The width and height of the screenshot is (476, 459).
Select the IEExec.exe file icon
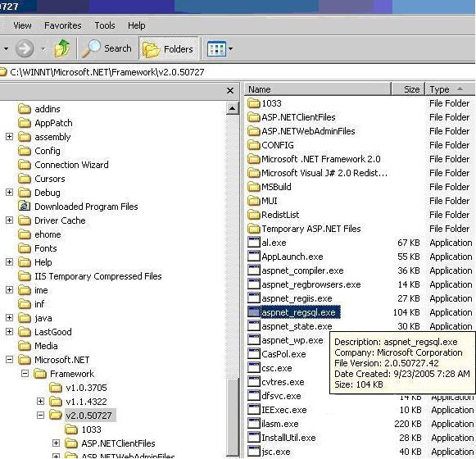click(x=254, y=410)
